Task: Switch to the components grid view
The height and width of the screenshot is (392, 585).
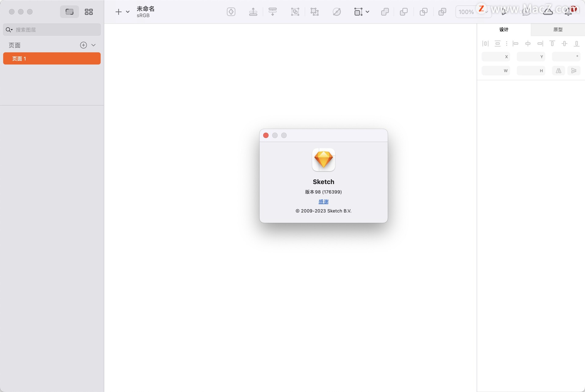Action: pyautogui.click(x=89, y=12)
